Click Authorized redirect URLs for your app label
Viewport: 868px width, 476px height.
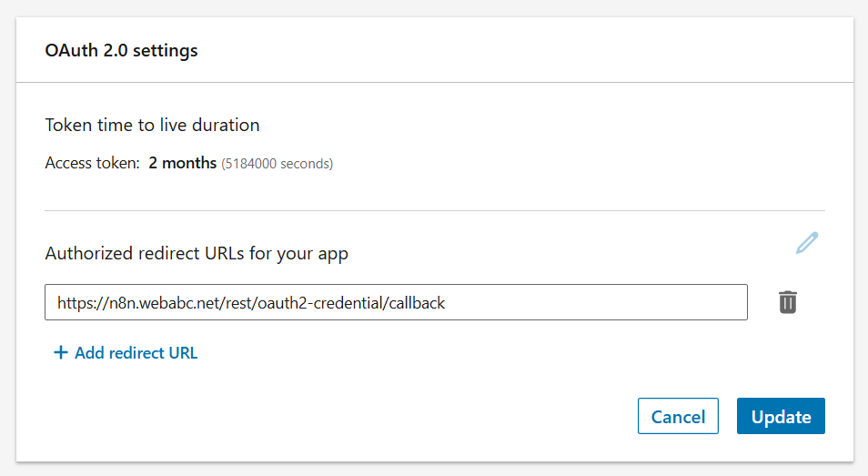pyautogui.click(x=197, y=253)
